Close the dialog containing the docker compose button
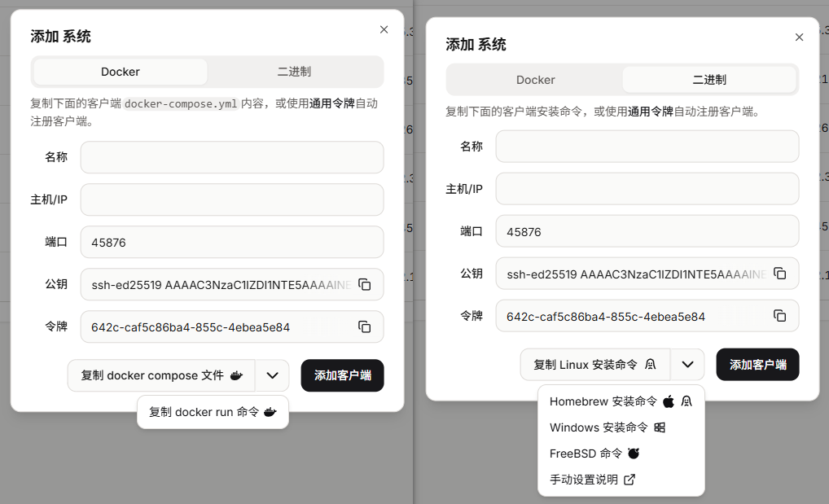Screen dimensions: 829x504 click(x=384, y=29)
